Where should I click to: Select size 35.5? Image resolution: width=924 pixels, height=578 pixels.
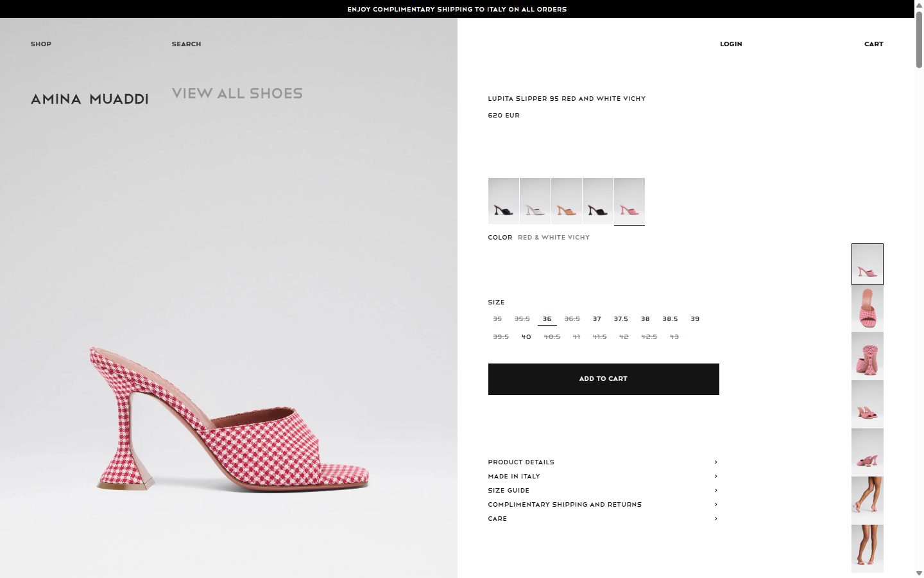click(x=522, y=319)
